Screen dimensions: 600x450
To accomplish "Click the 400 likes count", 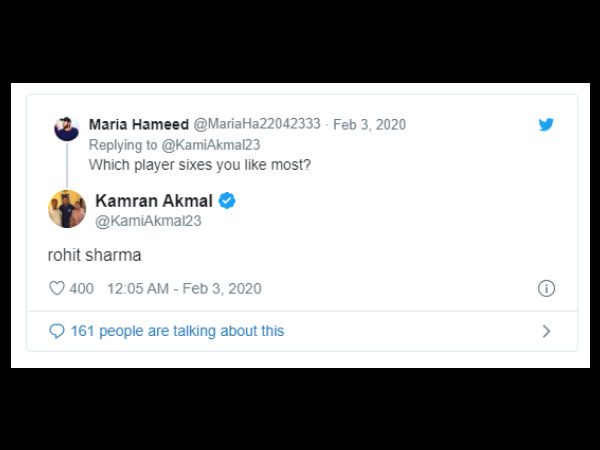I will click(82, 288).
